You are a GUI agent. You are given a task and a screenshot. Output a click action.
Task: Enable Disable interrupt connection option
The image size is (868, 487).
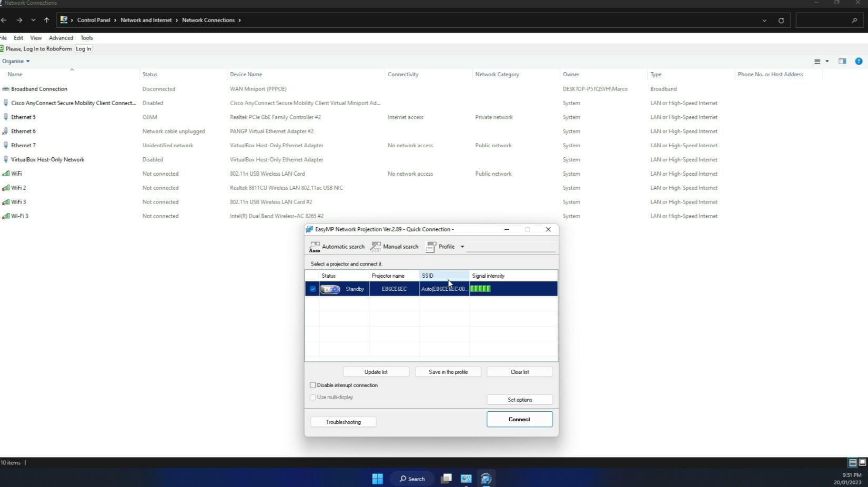[x=313, y=385]
